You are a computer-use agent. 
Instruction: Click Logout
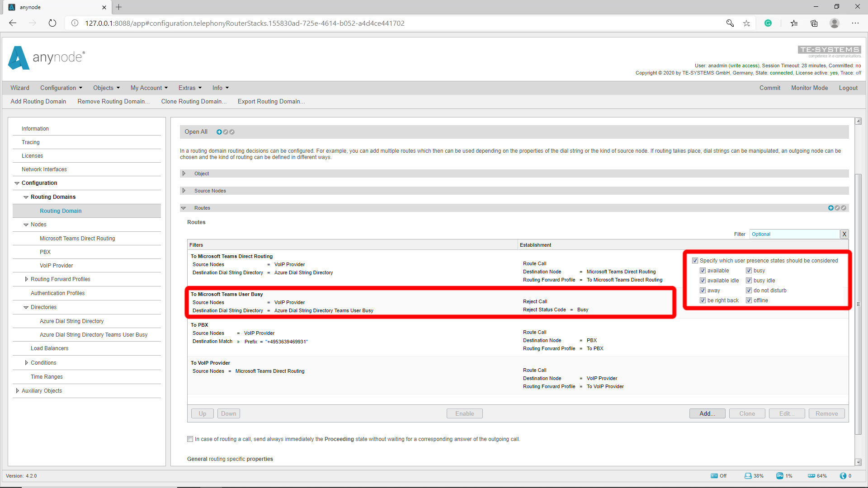[848, 88]
